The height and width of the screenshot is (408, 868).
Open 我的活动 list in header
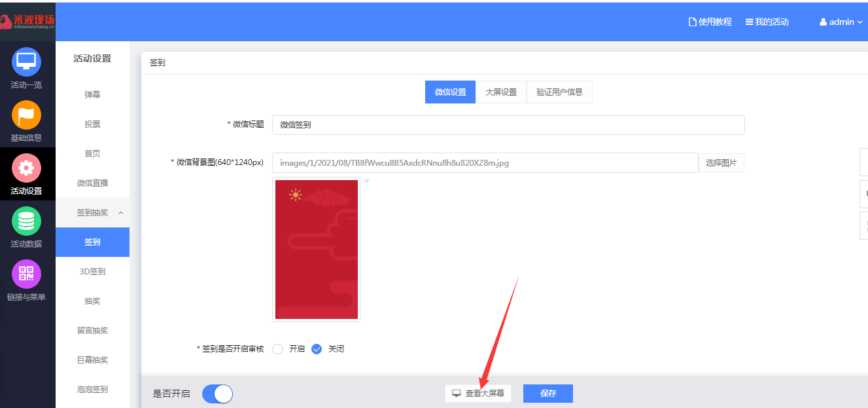tap(767, 22)
